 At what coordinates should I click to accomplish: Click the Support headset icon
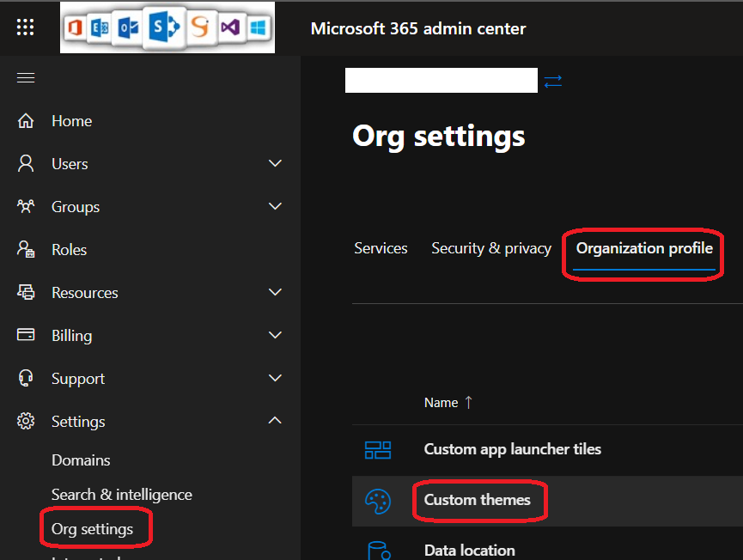click(x=26, y=379)
